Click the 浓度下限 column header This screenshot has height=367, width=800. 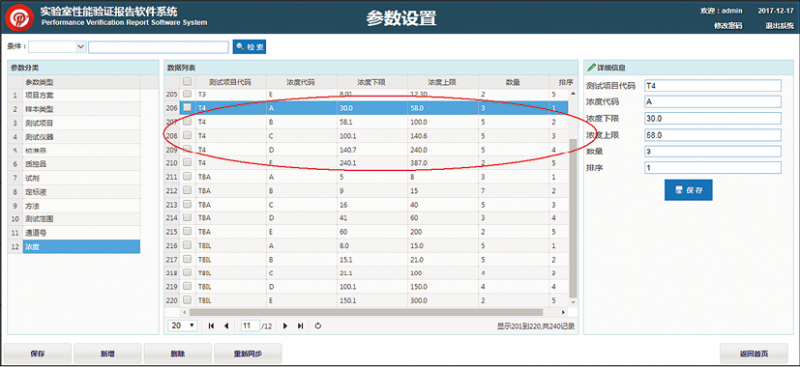pos(372,82)
